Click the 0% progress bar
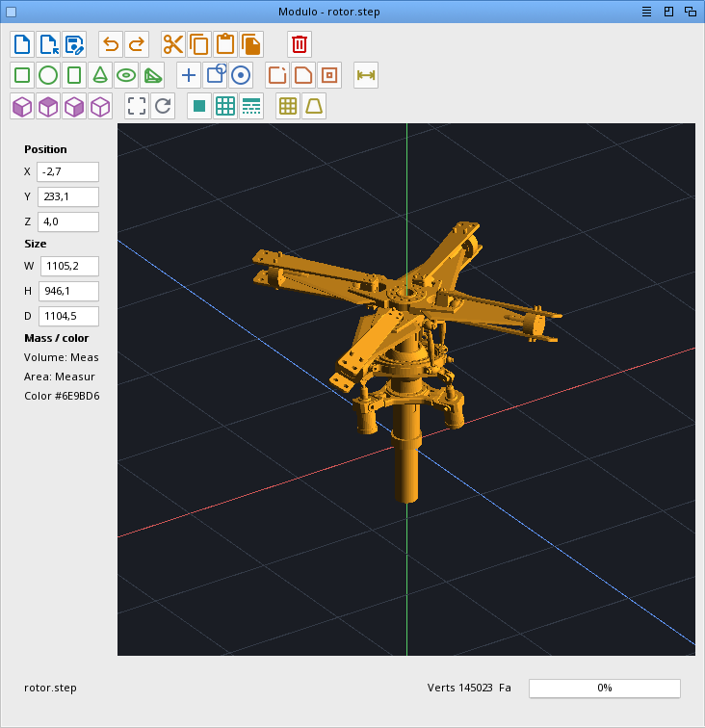This screenshot has height=728, width=705. [605, 689]
